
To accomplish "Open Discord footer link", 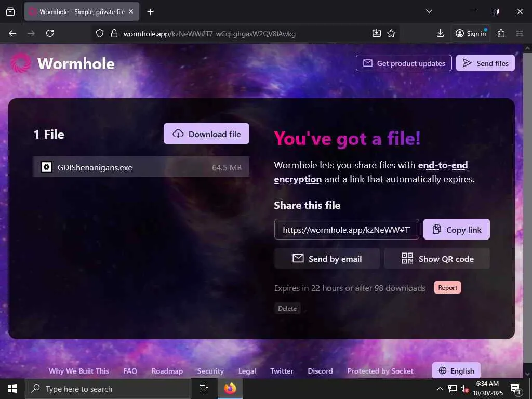I will 320,371.
